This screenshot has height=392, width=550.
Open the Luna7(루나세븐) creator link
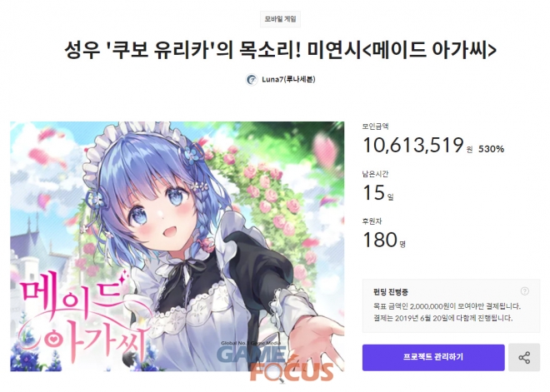(x=288, y=80)
